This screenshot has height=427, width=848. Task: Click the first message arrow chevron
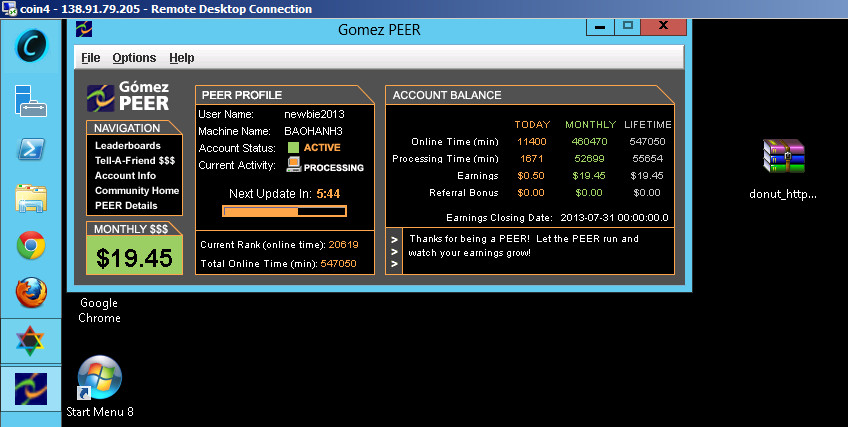pyautogui.click(x=394, y=239)
